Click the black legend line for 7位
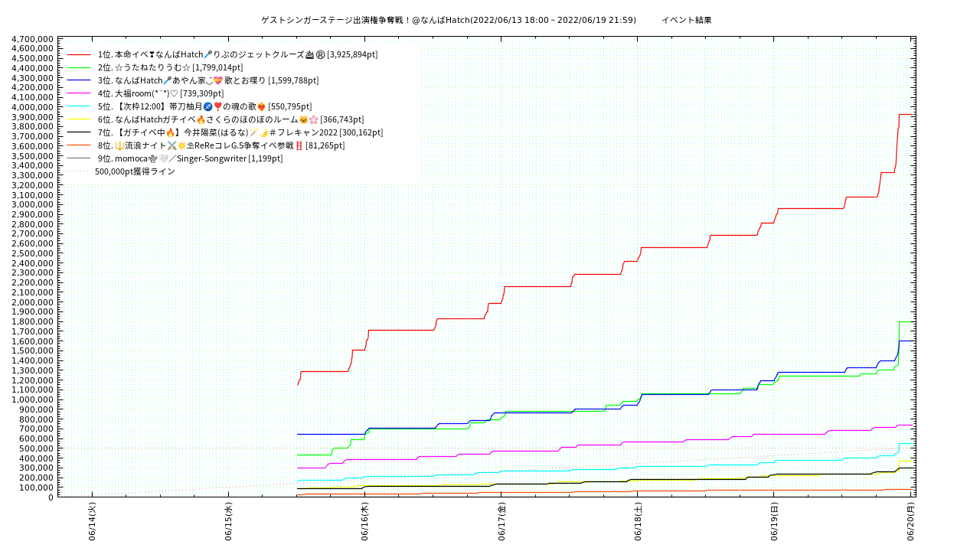980x551 pixels. click(79, 132)
